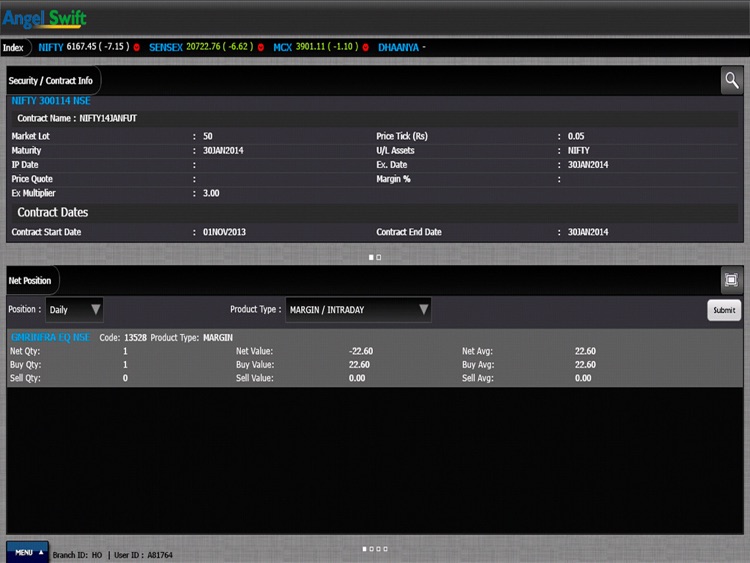Click the NIFTY value 6167.45
Viewport: 750px width, 563px height.
pos(81,46)
